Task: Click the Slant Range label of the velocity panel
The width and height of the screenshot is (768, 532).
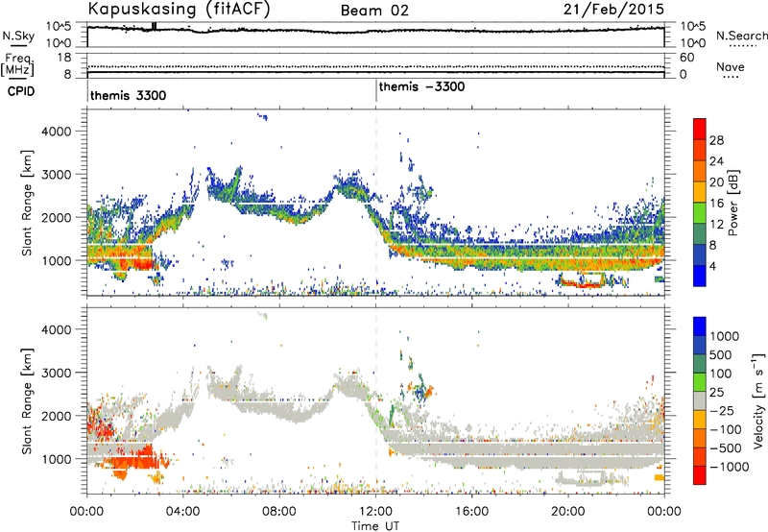Action: 27,400
